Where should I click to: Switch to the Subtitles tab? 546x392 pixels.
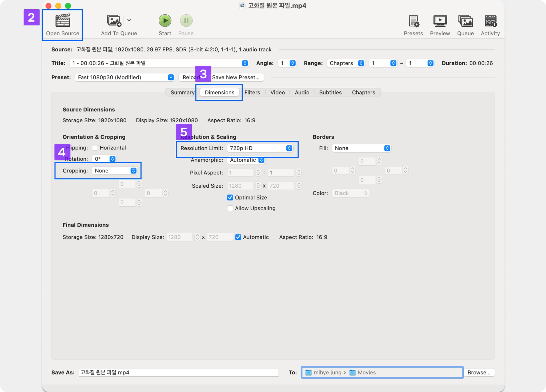pyautogui.click(x=330, y=92)
